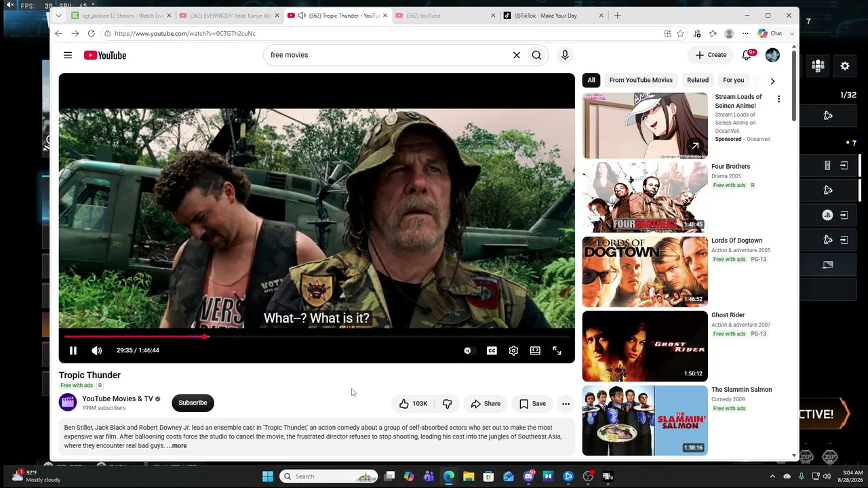Screen dimensions: 868x488
Task: Click the Windows taskbar Search box
Action: (329, 476)
